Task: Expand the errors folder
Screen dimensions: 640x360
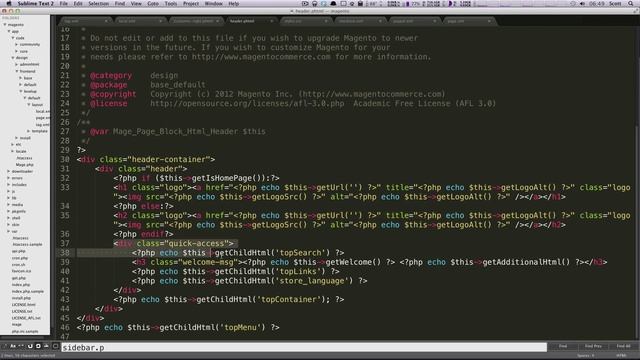Action: [x=9, y=178]
